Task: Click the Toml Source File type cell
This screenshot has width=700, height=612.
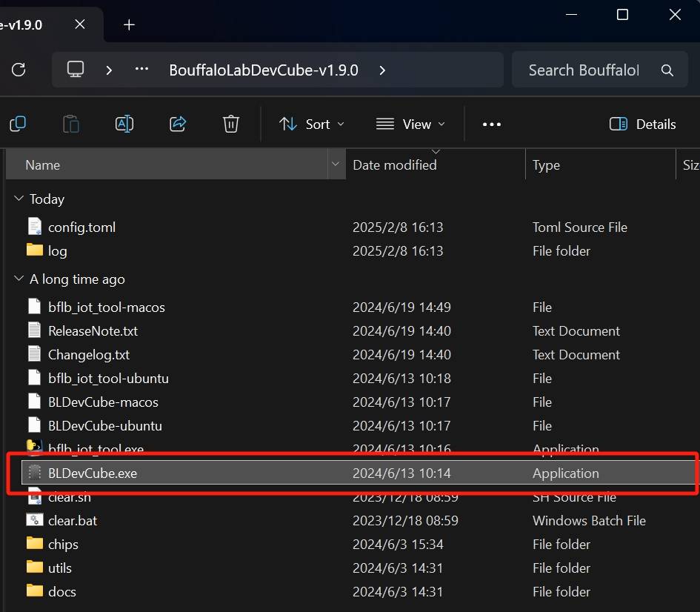Action: (580, 227)
